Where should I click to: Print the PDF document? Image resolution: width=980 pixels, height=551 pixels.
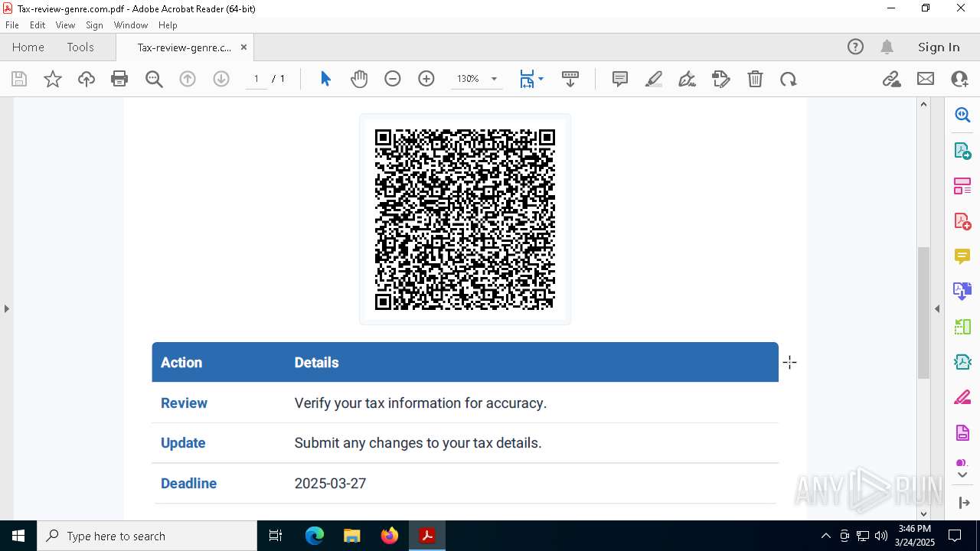[119, 79]
